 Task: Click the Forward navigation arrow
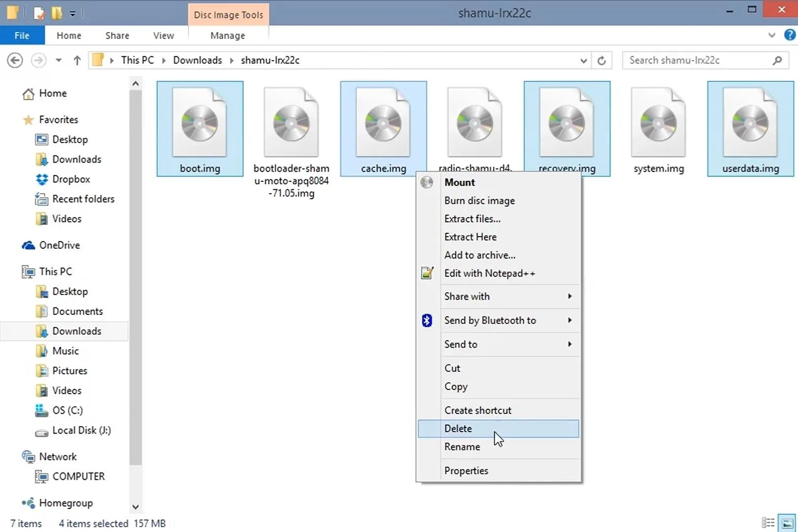tap(38, 60)
